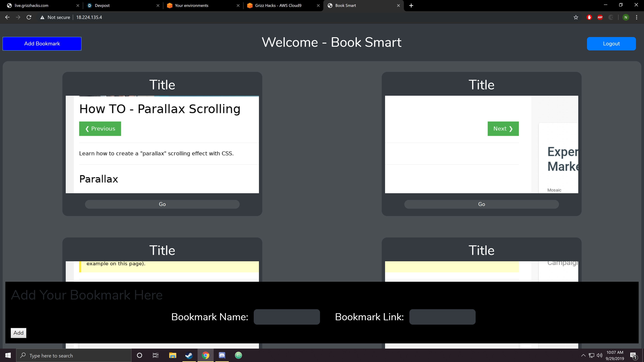Show hidden system tray icons
The width and height of the screenshot is (644, 362).
point(583,355)
